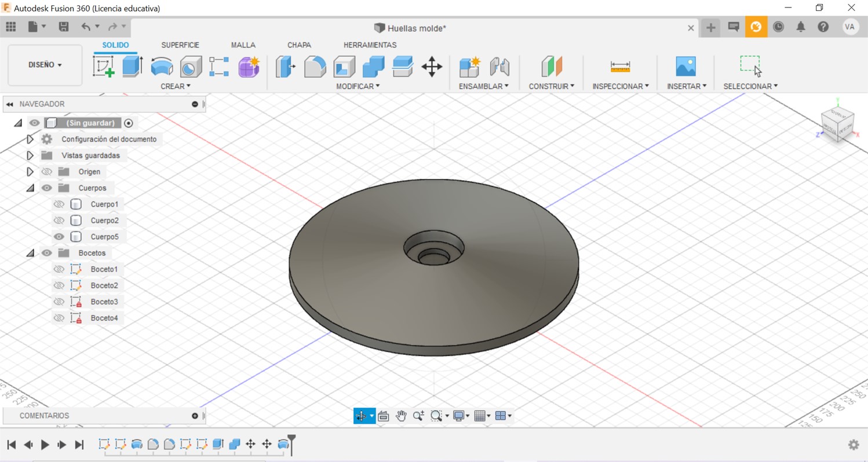Open the CONSTRUIR dropdown menu
The image size is (868, 462).
tap(552, 86)
